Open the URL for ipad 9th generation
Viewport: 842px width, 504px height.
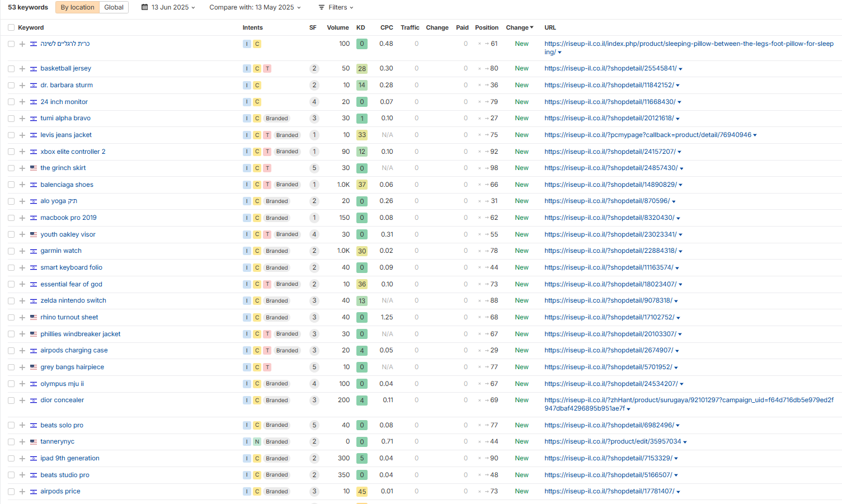tap(608, 458)
